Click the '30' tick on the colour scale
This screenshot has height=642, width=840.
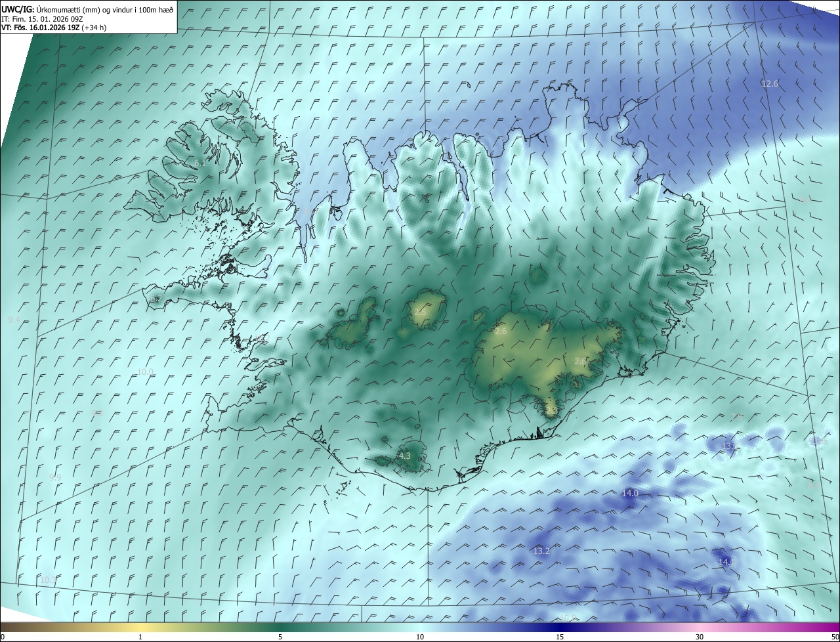(700, 637)
